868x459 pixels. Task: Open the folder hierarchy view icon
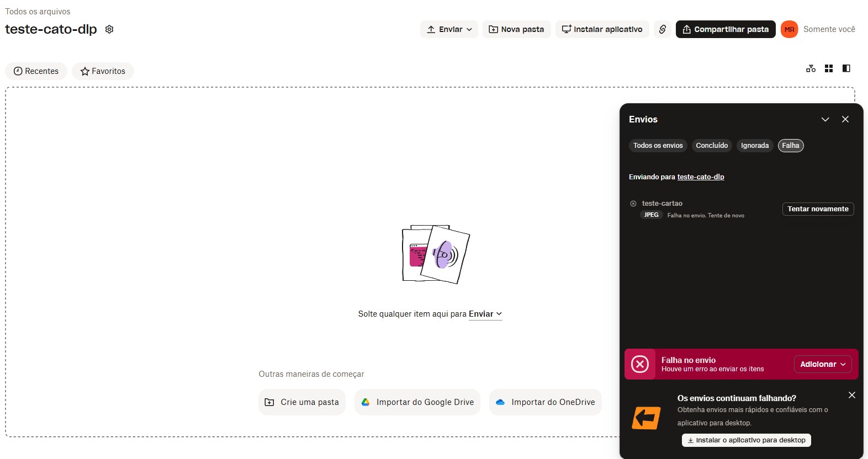[x=811, y=68]
